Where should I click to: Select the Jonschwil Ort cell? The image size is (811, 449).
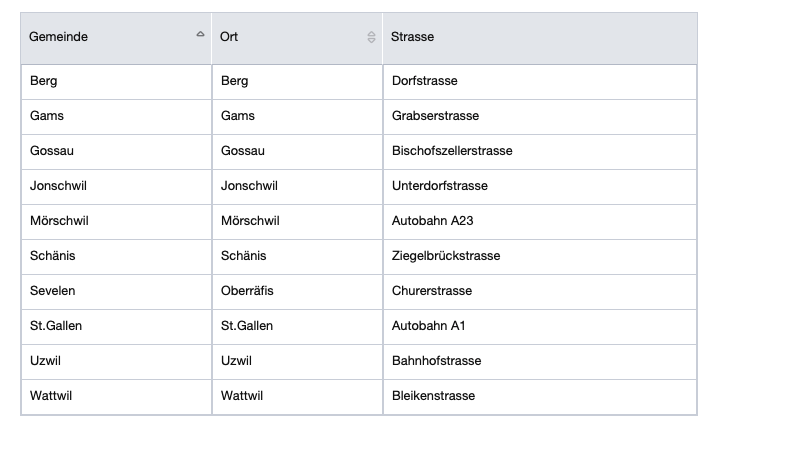click(x=249, y=186)
